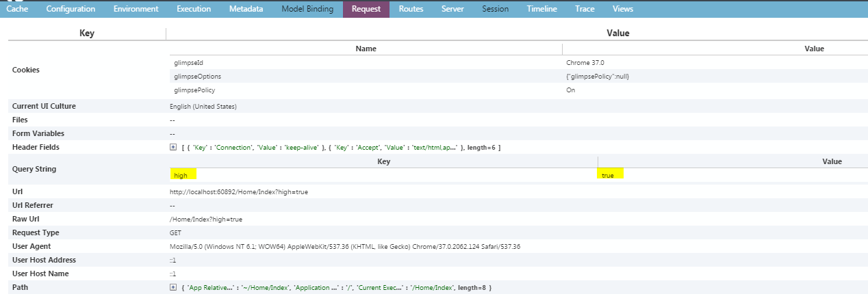Click the Header Fields collapsed summary text
Image resolution: width=868 pixels, height=307 pixels.
[341, 148]
